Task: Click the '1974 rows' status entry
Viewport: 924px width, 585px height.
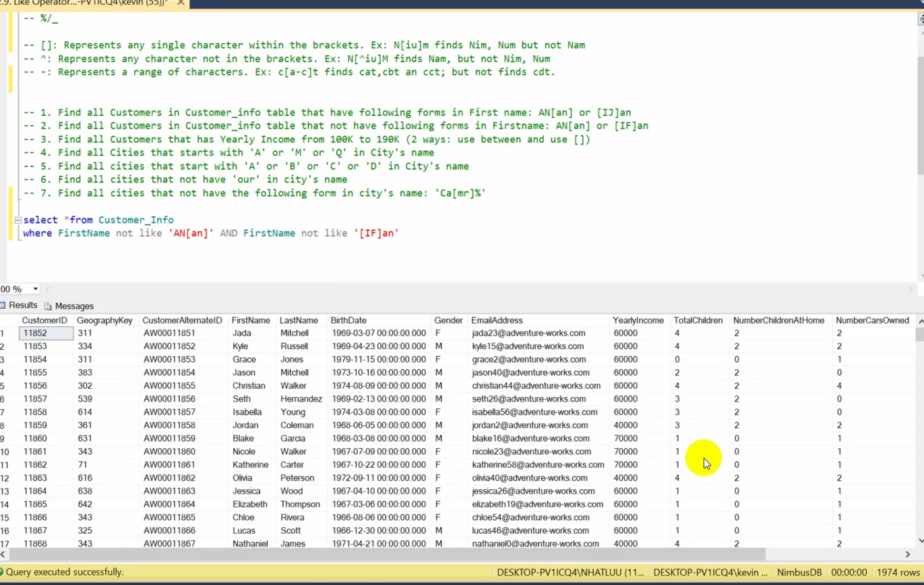Action: [898, 572]
